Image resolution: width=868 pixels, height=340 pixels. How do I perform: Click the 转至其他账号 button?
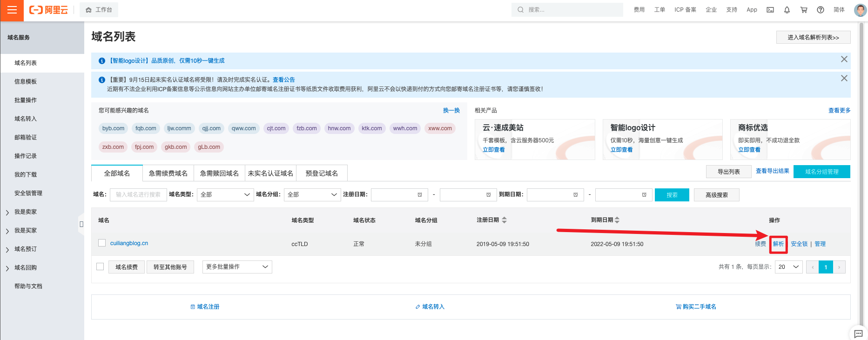170,267
